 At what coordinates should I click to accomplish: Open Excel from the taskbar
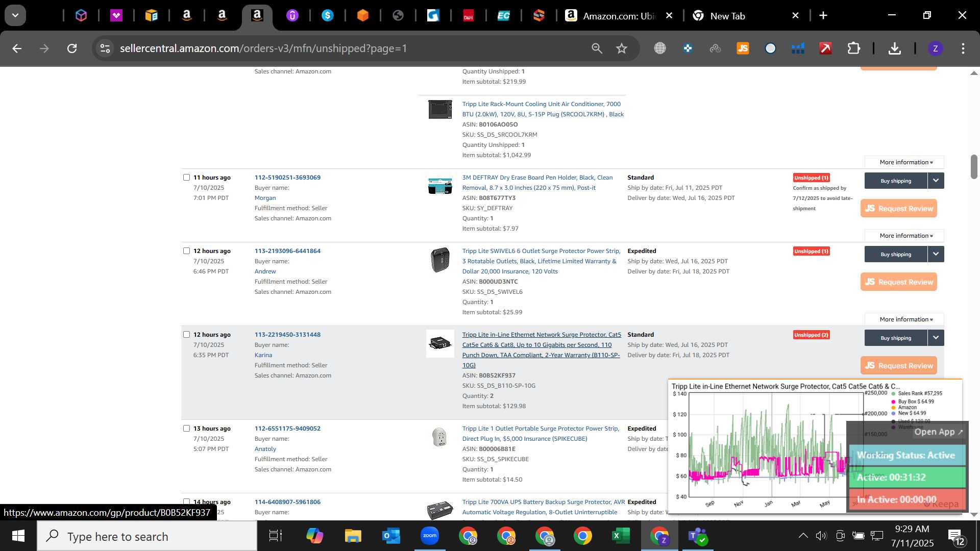click(621, 536)
